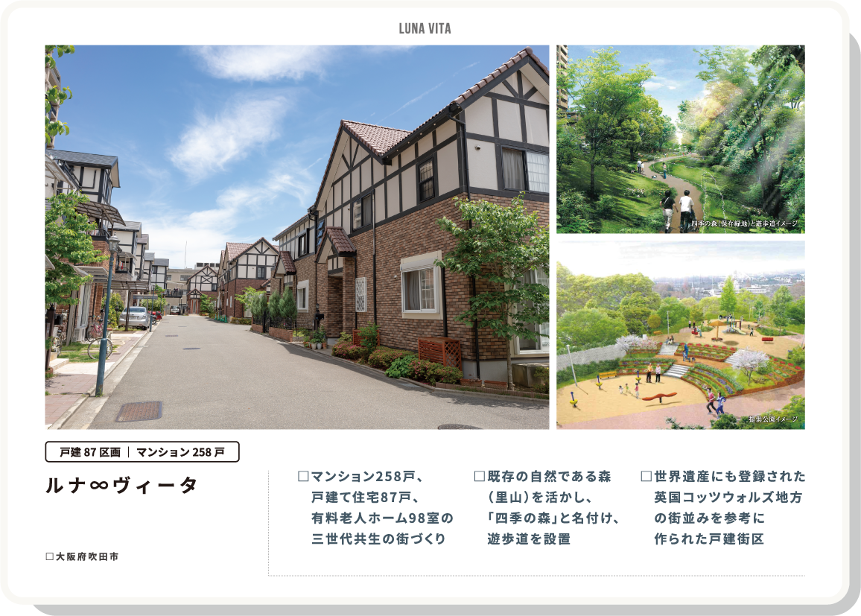Click the 提供公園イメージ caption
Viewport: 861px width, 616px height.
[772, 419]
